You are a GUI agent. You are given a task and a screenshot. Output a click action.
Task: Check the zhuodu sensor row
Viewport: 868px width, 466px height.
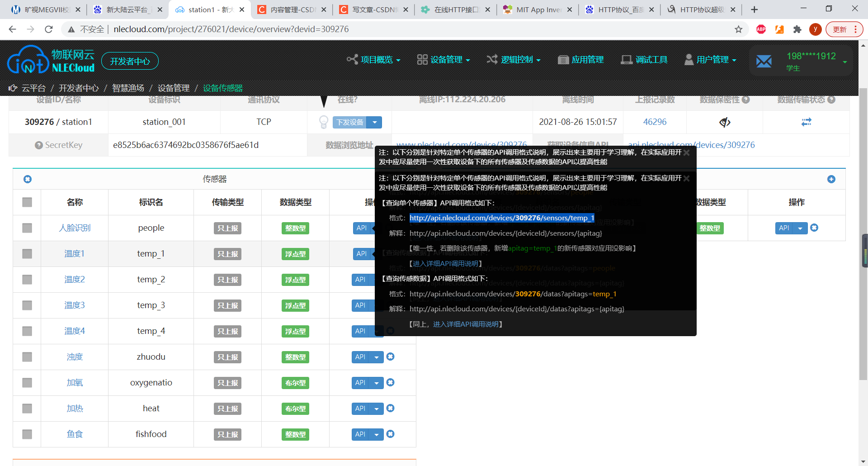click(27, 357)
